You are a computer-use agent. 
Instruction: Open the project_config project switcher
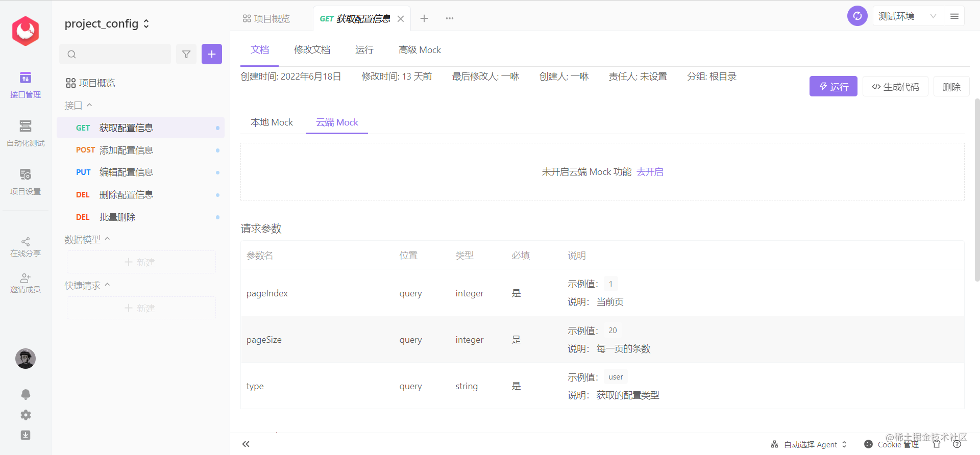(x=107, y=24)
